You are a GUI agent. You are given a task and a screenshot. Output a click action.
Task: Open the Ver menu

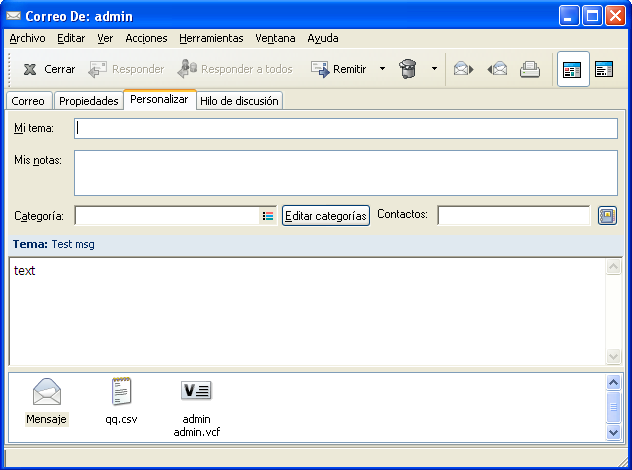coord(105,38)
